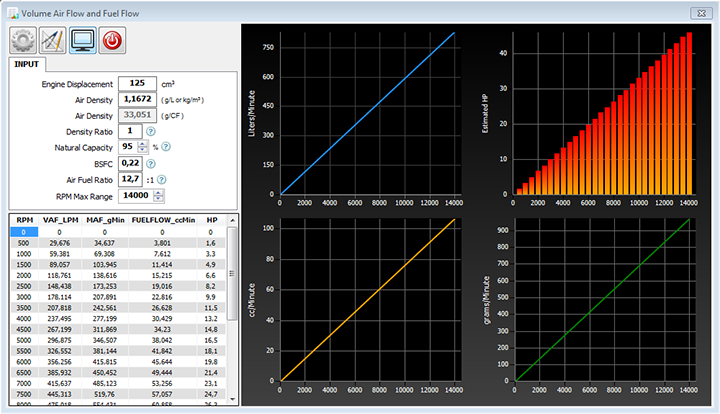Click HP value 18,1

tap(210, 351)
